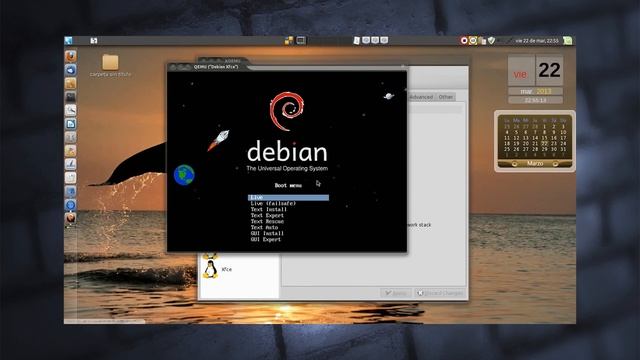
Task: Choose 'GUI Expert' in boot menu
Action: pyautogui.click(x=266, y=240)
